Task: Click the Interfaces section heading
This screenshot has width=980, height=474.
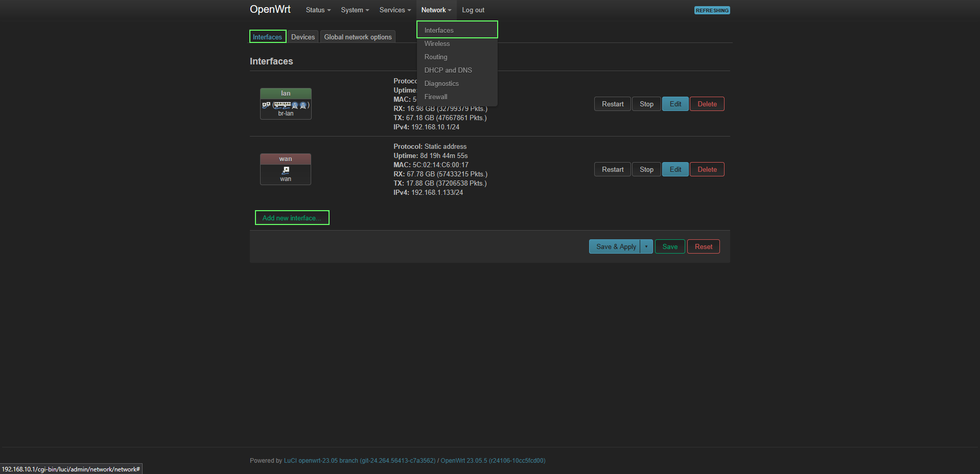Action: click(x=271, y=61)
